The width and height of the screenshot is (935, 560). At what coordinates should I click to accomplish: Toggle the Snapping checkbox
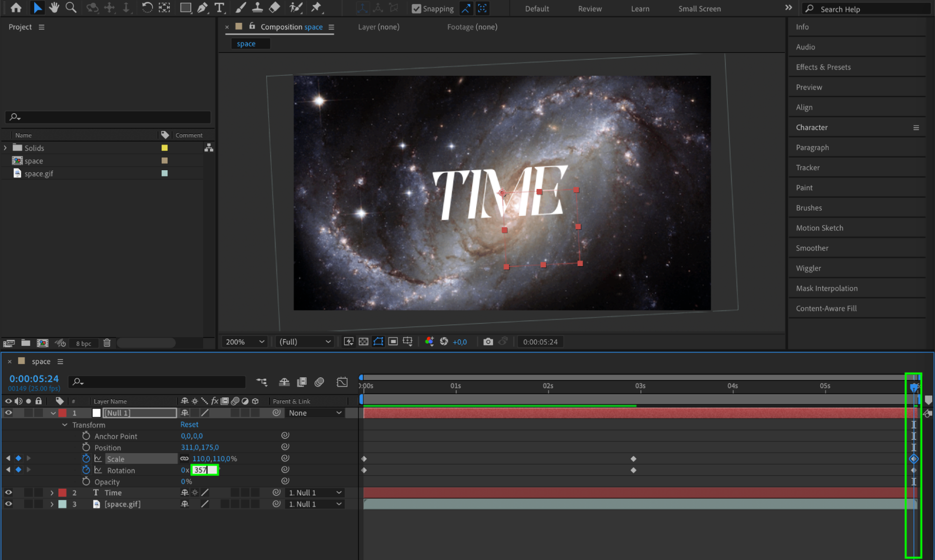(416, 8)
